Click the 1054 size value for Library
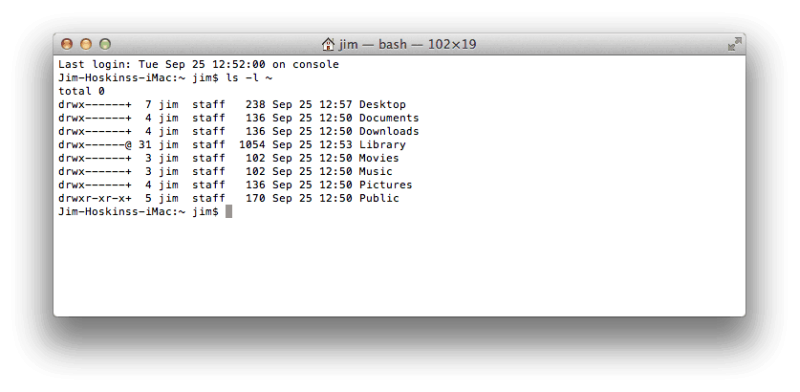The image size is (800, 392). [252, 144]
